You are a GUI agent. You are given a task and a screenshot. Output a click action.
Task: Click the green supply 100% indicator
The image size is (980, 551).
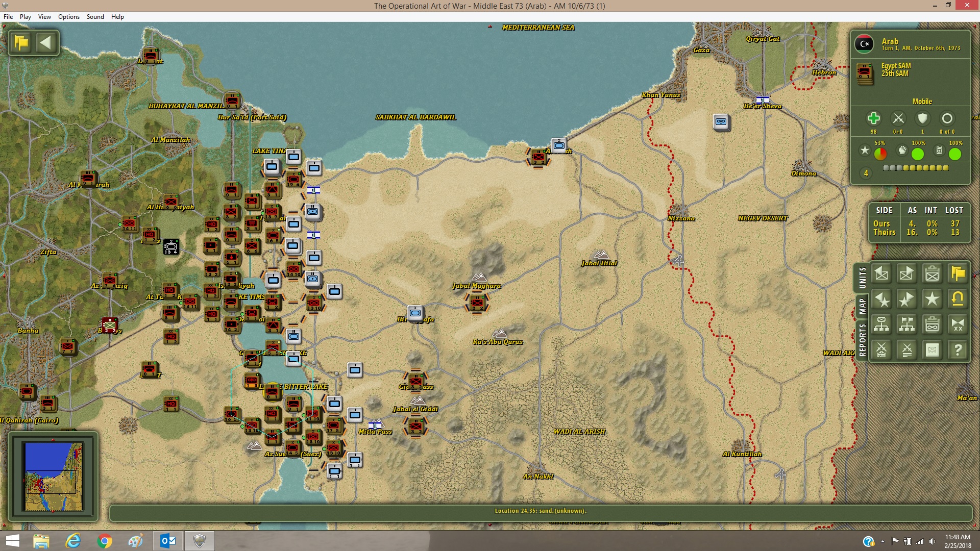(x=955, y=154)
